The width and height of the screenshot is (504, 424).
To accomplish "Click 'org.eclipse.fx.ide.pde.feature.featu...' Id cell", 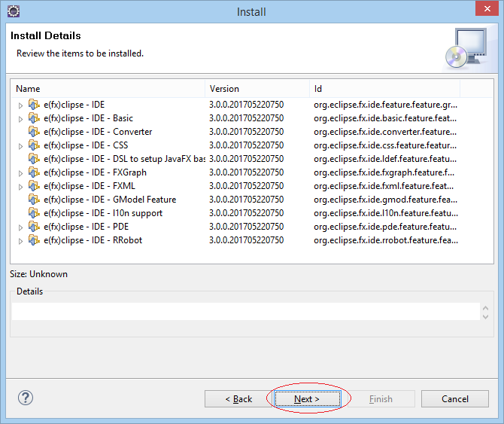I will (385, 227).
